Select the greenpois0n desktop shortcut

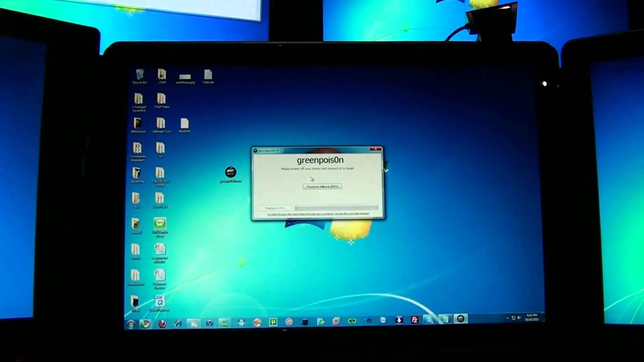[x=230, y=175]
